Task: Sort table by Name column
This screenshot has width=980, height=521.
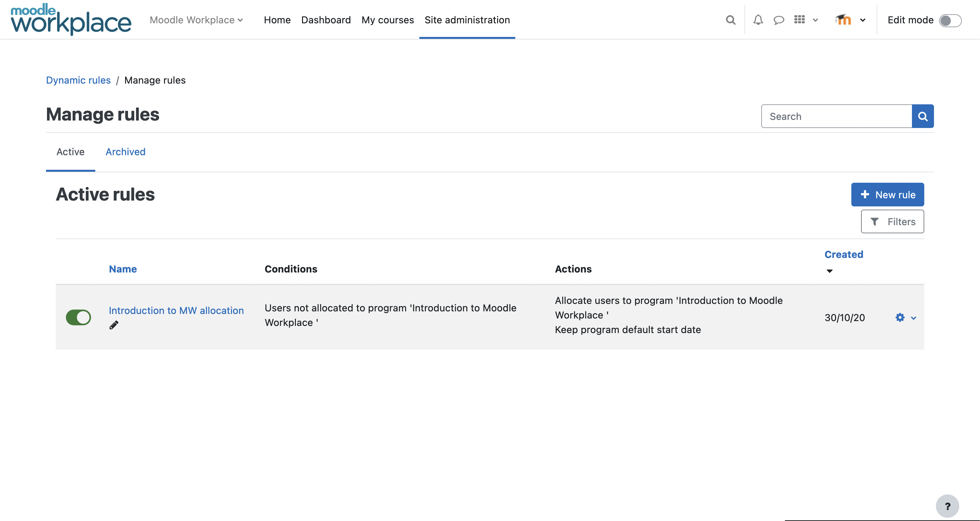Action: pyautogui.click(x=122, y=269)
